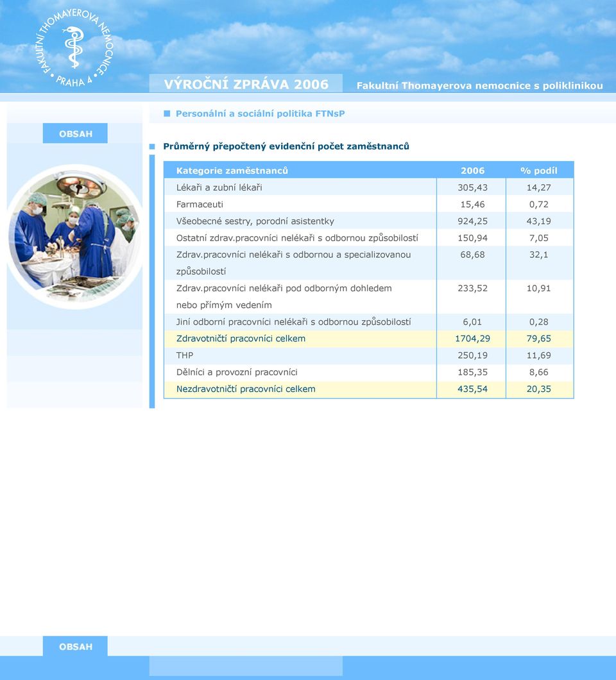This screenshot has height=680, width=616.
Task: Click the 'Kategorie zaměstnanců' column header
Action: click(x=232, y=171)
